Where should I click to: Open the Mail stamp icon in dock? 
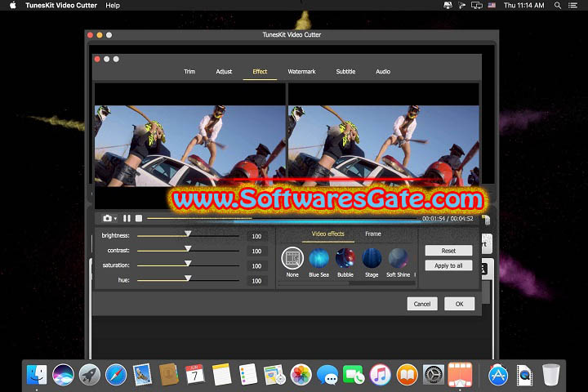pos(142,374)
